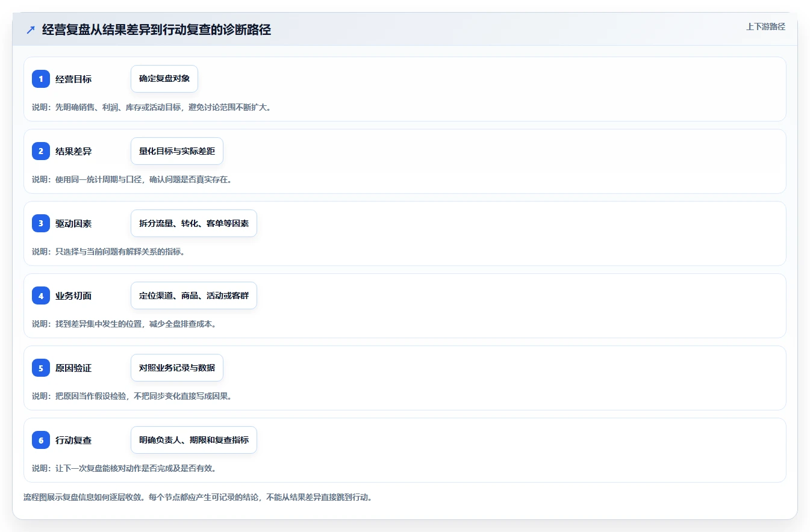Select step number 5 badge

click(41, 368)
